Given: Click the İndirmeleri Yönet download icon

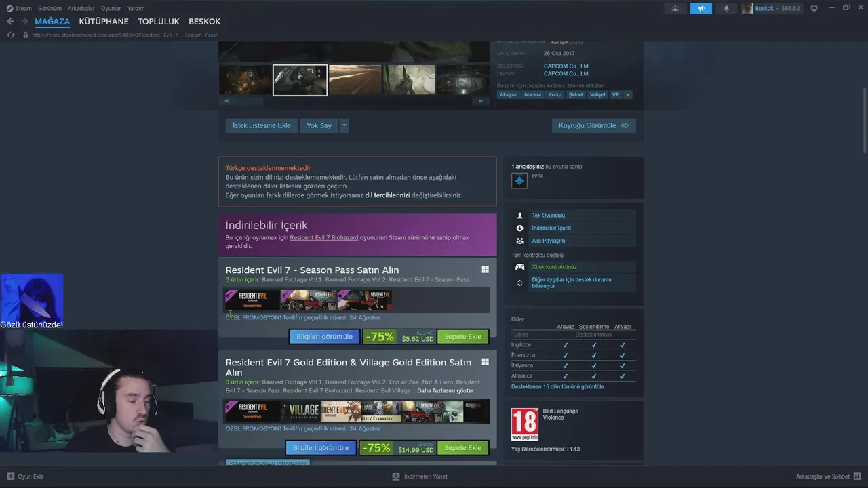Looking at the screenshot, I should tap(396, 476).
